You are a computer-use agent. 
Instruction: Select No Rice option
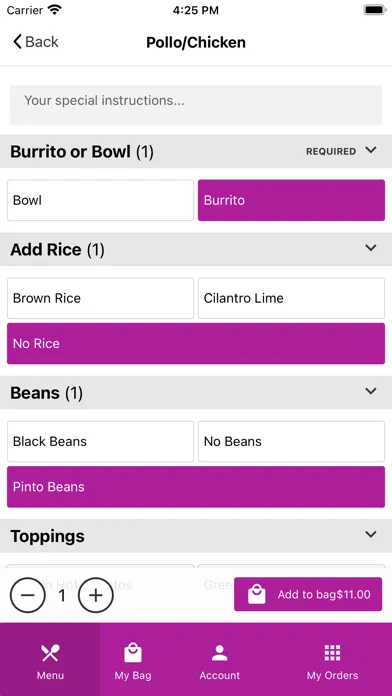click(196, 344)
